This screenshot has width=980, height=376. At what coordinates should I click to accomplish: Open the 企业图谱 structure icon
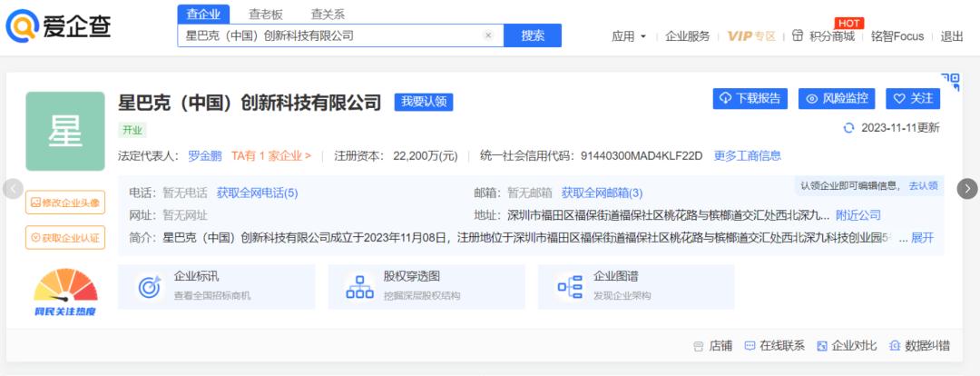[569, 286]
